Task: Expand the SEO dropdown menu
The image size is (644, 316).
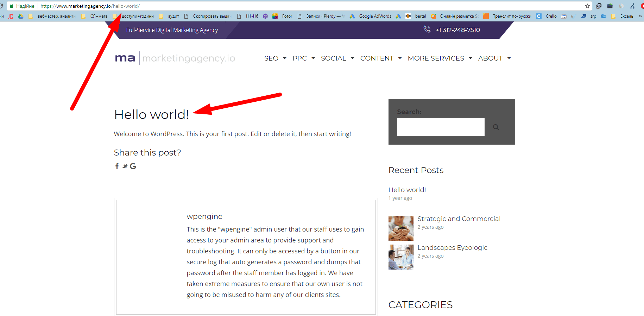Action: tap(275, 58)
